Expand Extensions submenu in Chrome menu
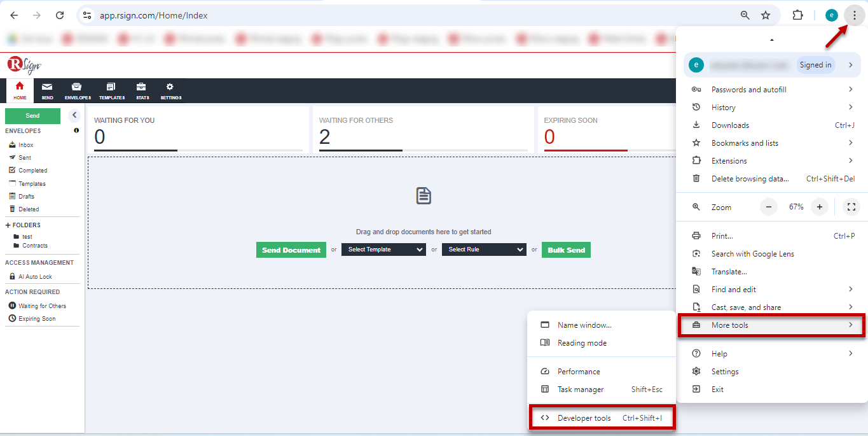The height and width of the screenshot is (436, 868). click(772, 161)
